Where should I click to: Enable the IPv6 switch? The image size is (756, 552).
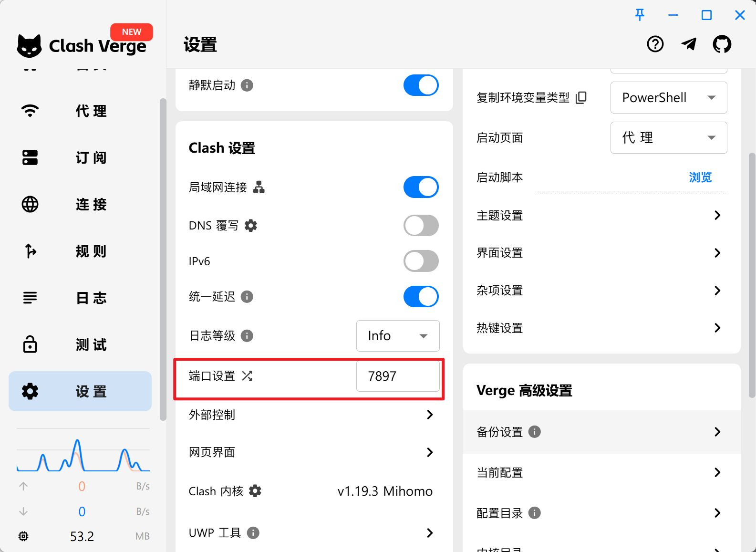(421, 261)
